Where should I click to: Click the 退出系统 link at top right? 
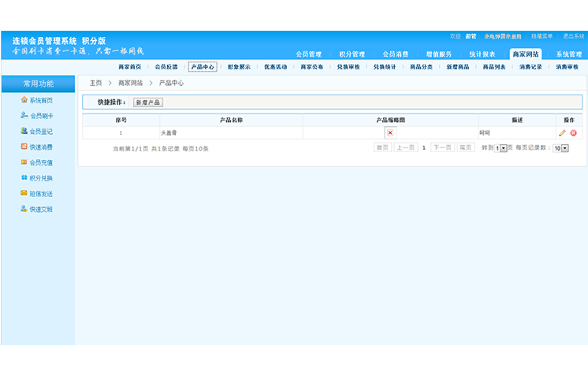(575, 36)
